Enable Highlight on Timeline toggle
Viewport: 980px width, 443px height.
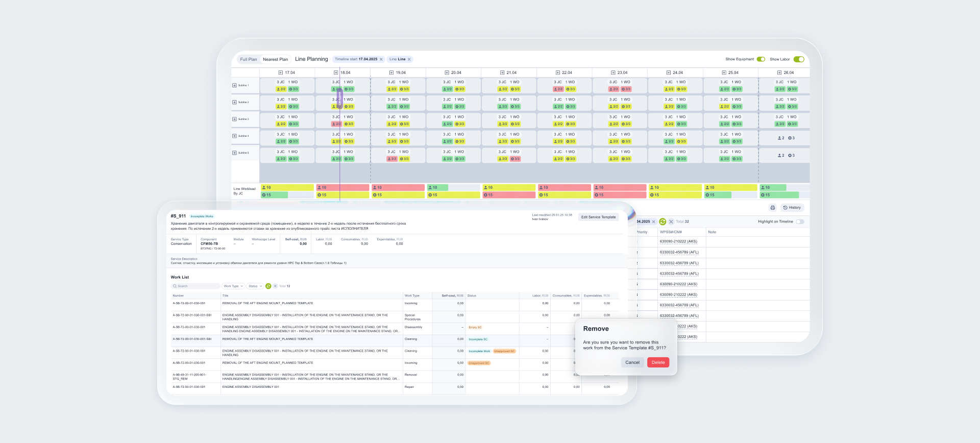800,222
